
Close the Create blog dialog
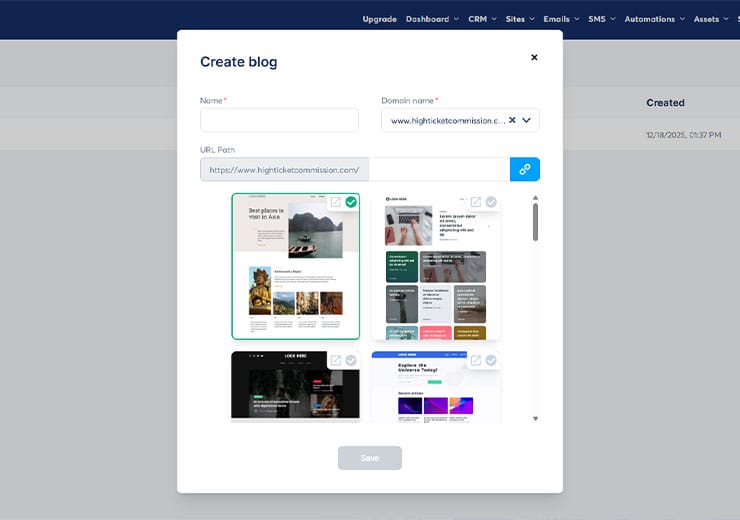(534, 58)
